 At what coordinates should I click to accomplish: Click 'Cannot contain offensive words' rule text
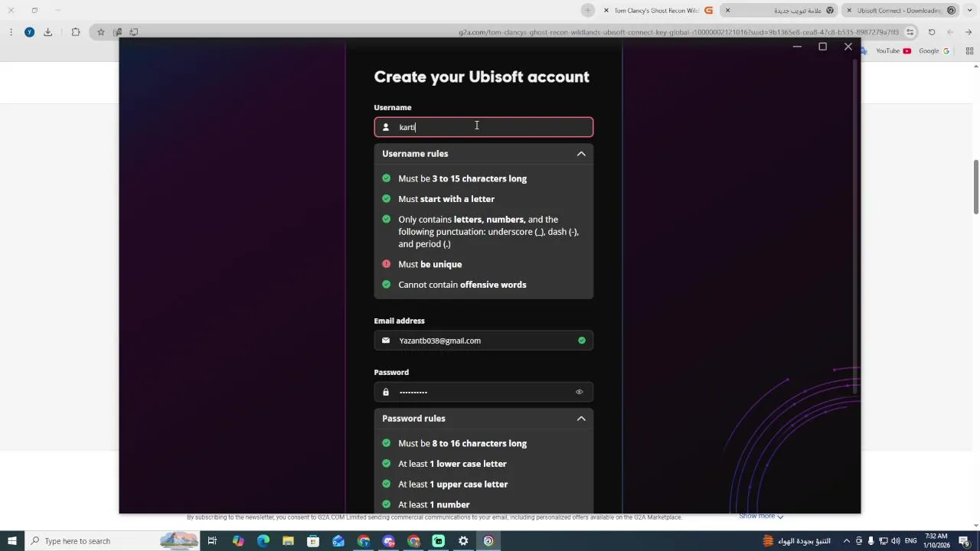click(462, 285)
